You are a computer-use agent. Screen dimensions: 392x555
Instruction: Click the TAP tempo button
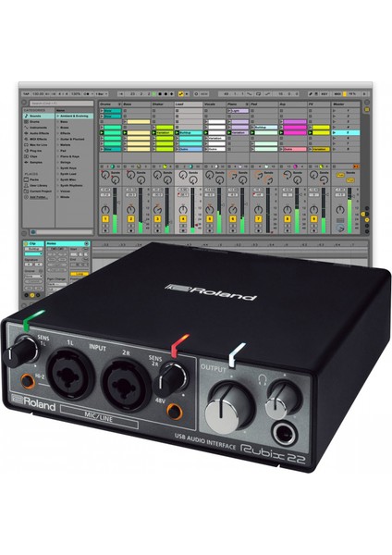point(27,94)
